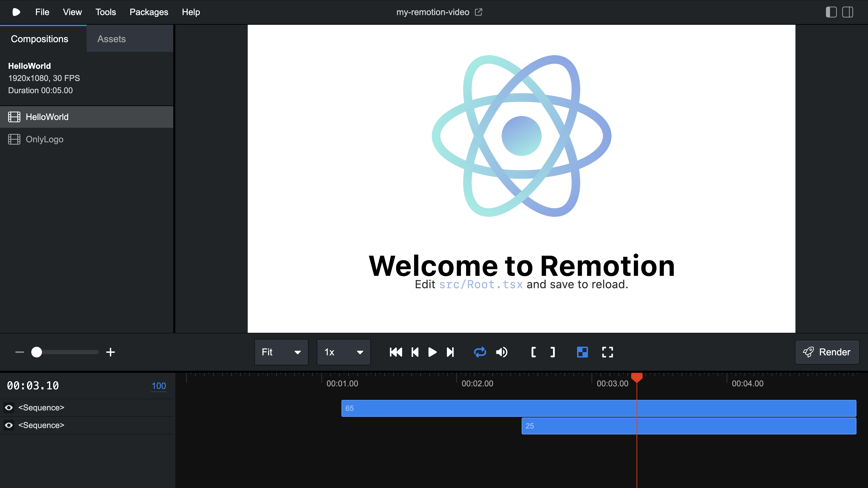This screenshot has height=488, width=868.
Task: Open the Help menu
Action: (x=191, y=12)
